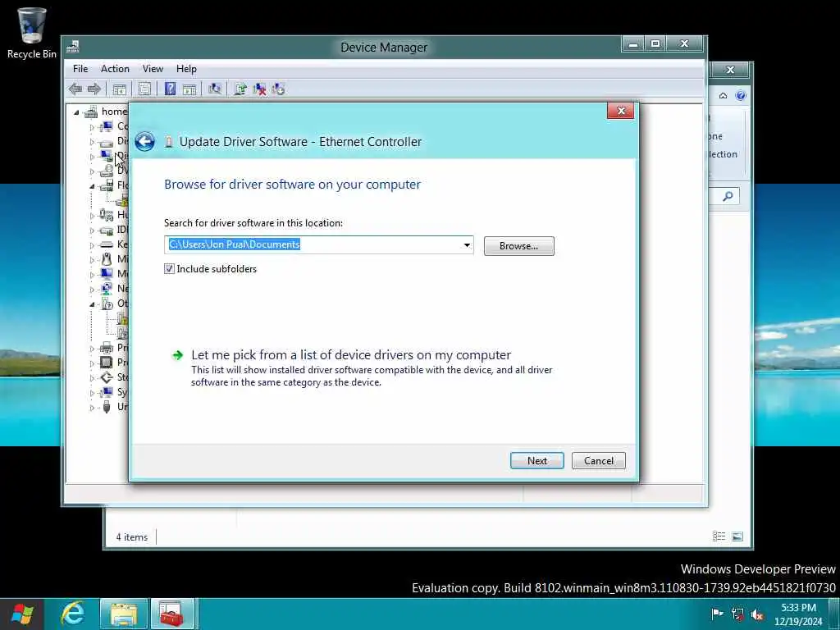840x630 pixels.
Task: Toggle the action pane toolbar icon
Action: tap(189, 89)
